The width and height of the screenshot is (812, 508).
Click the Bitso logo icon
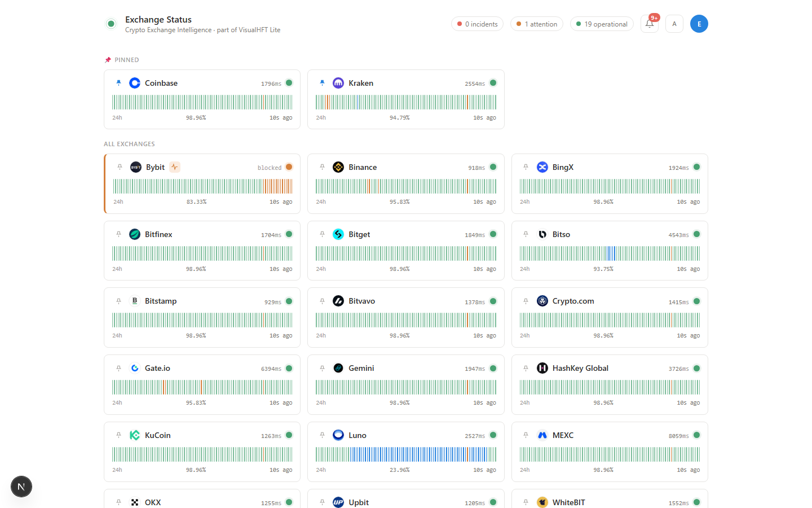pos(542,234)
